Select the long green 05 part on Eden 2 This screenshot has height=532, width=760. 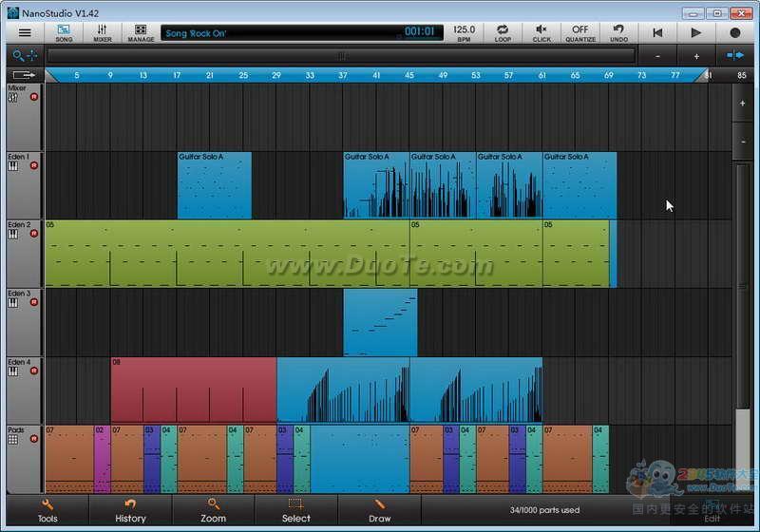pyautogui.click(x=227, y=254)
